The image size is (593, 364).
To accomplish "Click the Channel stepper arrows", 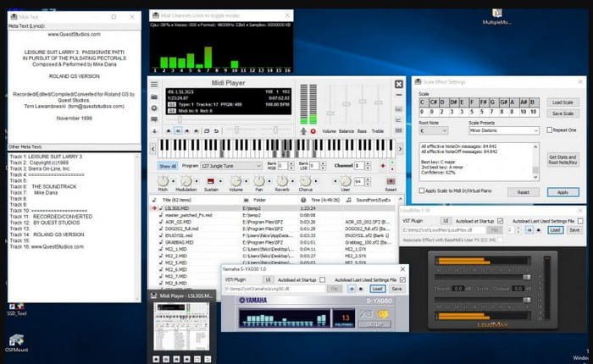I will (x=368, y=166).
